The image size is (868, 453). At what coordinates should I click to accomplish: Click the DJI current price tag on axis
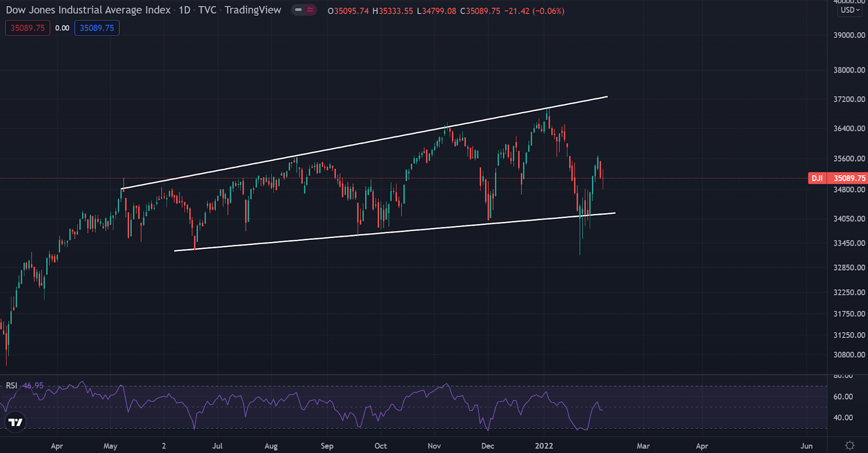pos(838,178)
